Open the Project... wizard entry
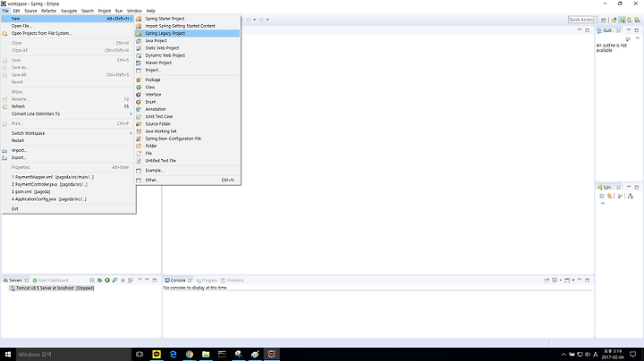 187,71
